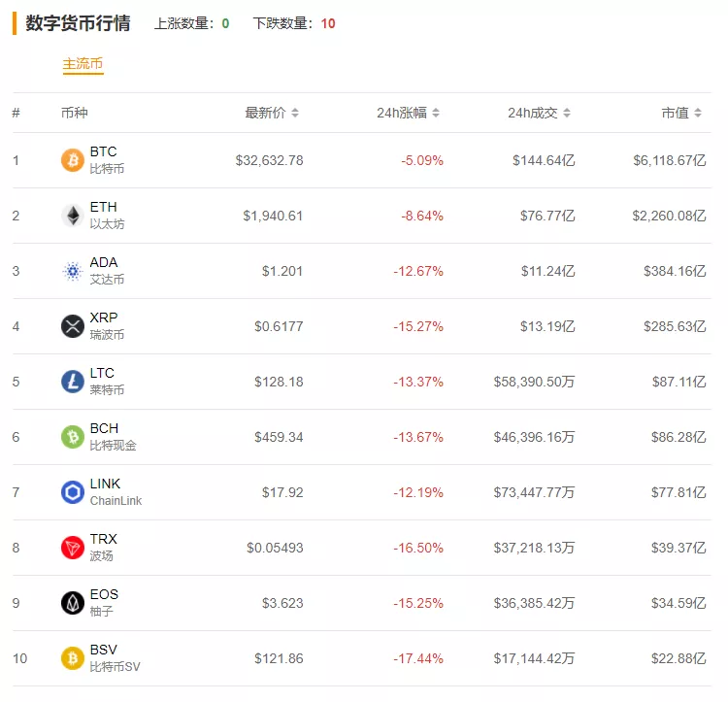Click the 数字货币行情 page title
This screenshot has height=702, width=728.
78,23
